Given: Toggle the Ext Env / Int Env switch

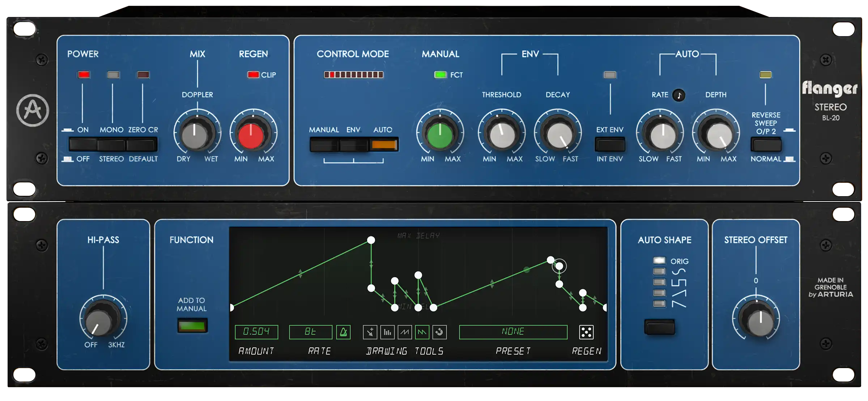Looking at the screenshot, I should point(610,145).
